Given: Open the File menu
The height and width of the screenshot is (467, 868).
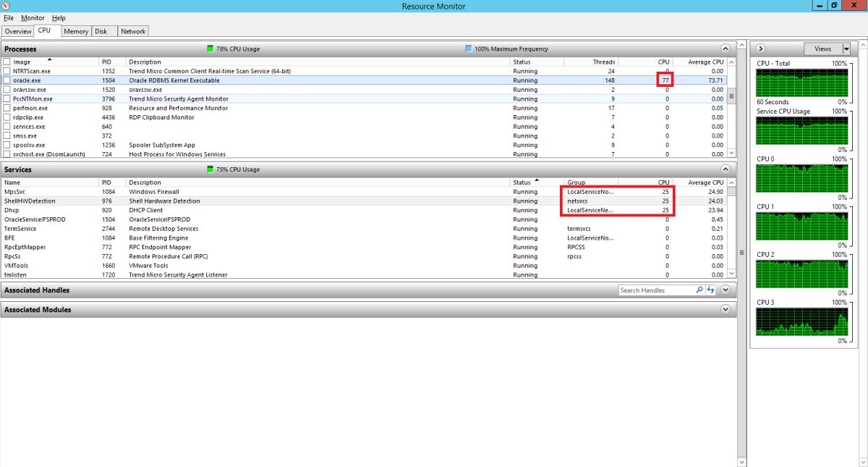Looking at the screenshot, I should [9, 18].
